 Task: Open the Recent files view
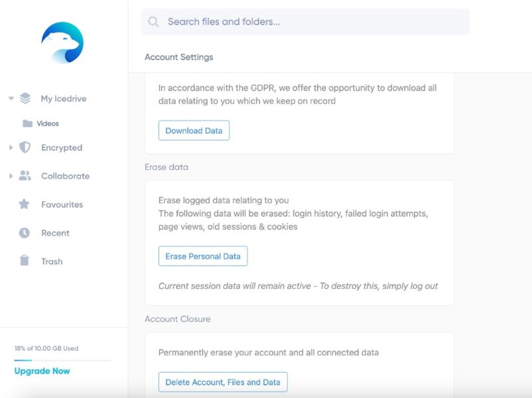pyautogui.click(x=56, y=233)
